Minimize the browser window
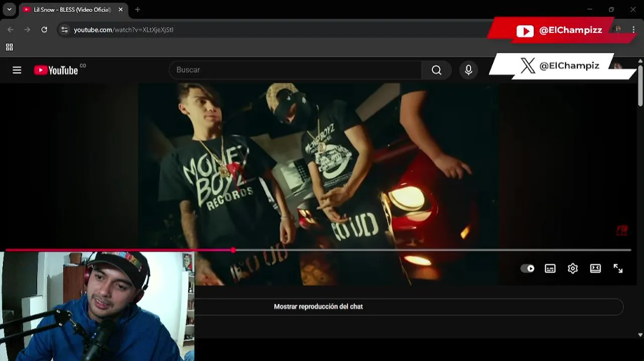 click(x=590, y=10)
